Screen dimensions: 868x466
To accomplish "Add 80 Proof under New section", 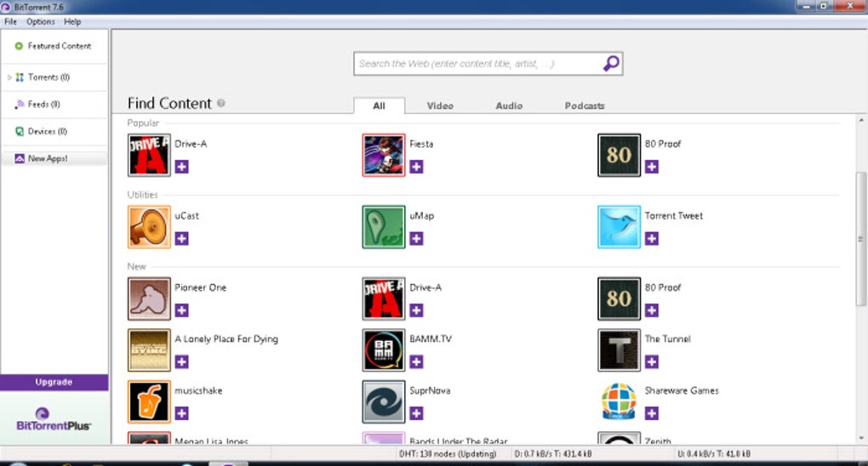I will [652, 310].
